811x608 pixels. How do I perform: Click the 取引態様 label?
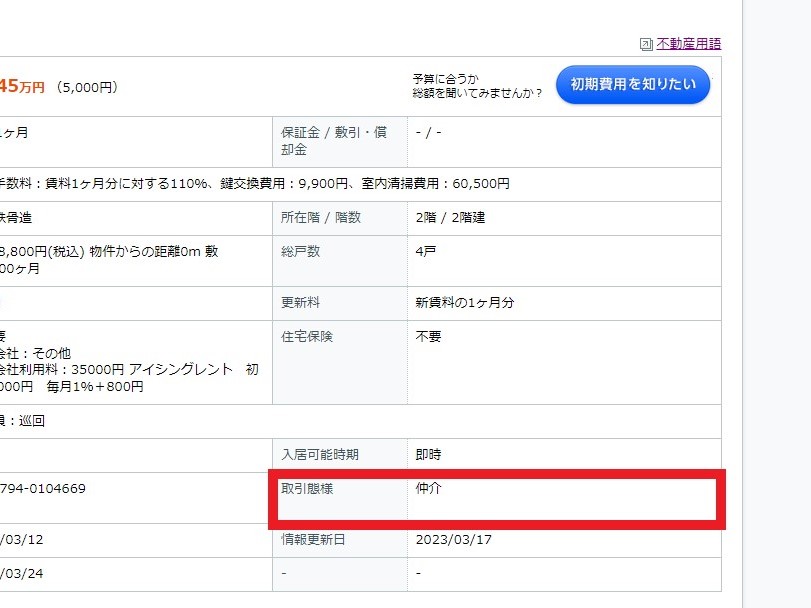tap(307, 489)
